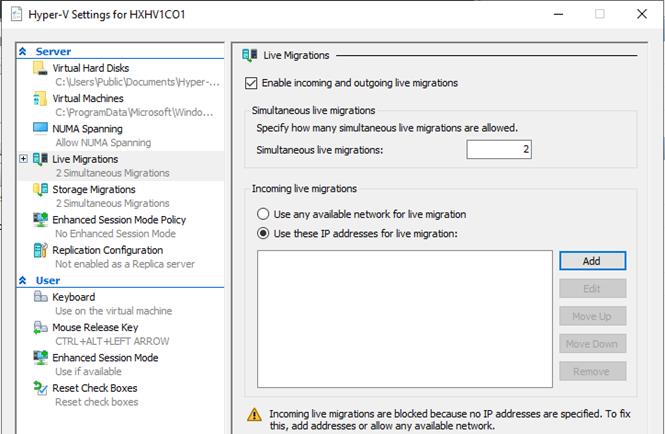Click the Edit button
Image resolution: width=665 pixels, height=434 pixels.
592,288
